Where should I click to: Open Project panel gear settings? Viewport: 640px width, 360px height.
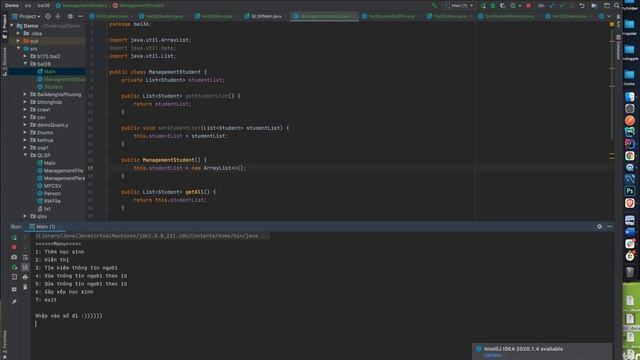point(70,16)
